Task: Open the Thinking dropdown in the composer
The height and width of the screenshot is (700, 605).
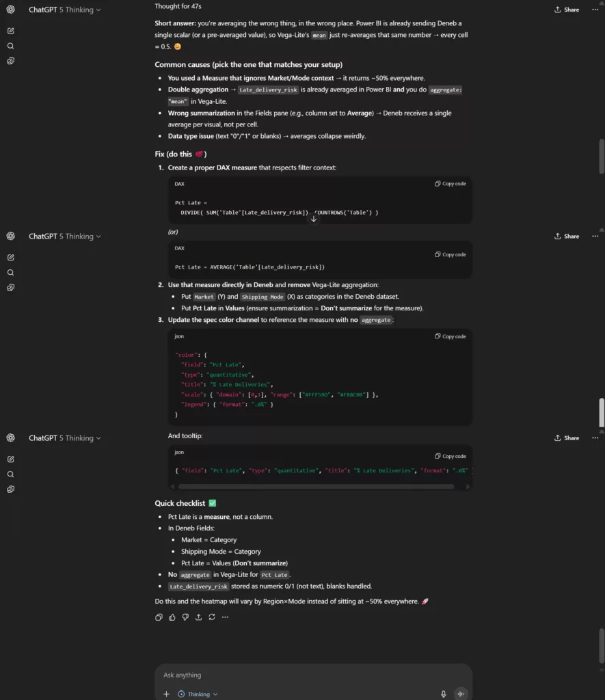Action: (198, 694)
